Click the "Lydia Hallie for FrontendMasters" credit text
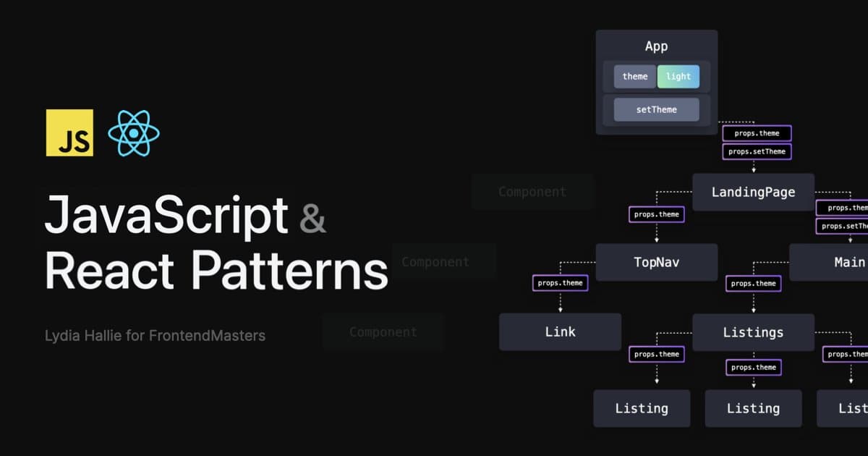Image resolution: width=868 pixels, height=456 pixels. tap(155, 335)
